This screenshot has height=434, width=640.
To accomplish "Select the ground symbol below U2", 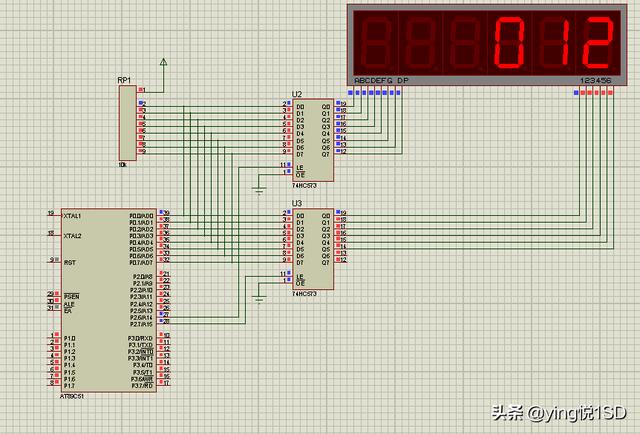I will (x=259, y=190).
